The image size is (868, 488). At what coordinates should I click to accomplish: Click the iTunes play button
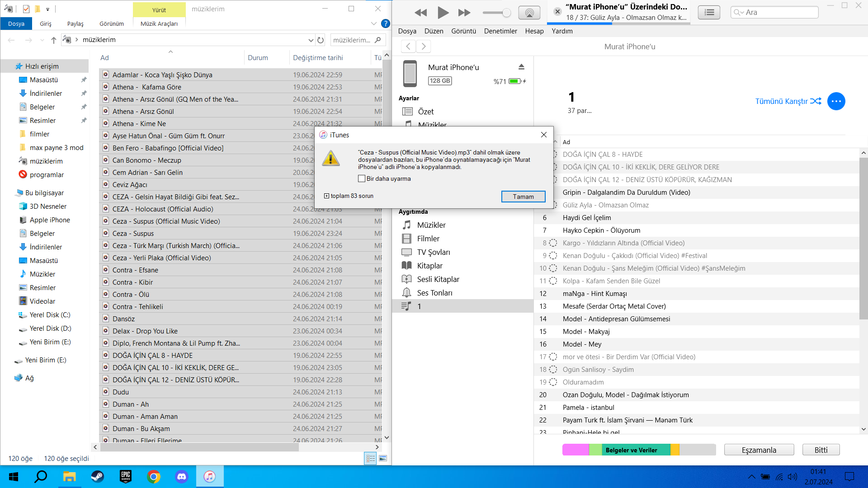[x=443, y=13]
